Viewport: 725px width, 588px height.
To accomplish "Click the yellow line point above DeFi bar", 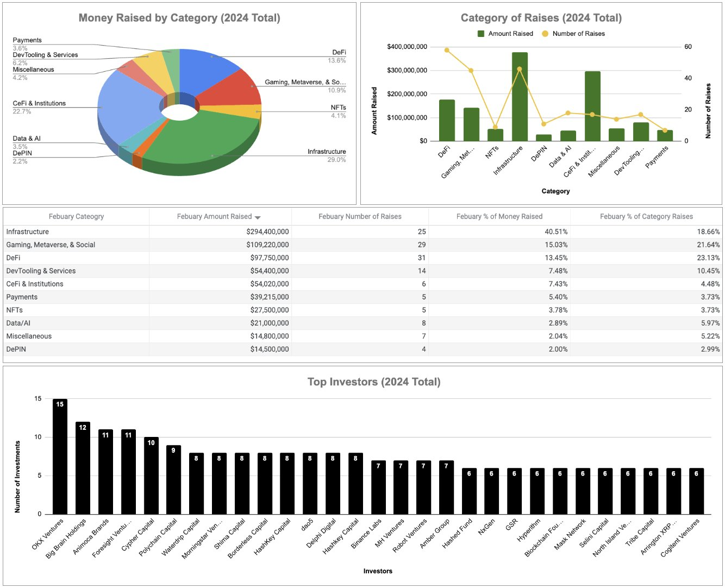I will (x=447, y=50).
